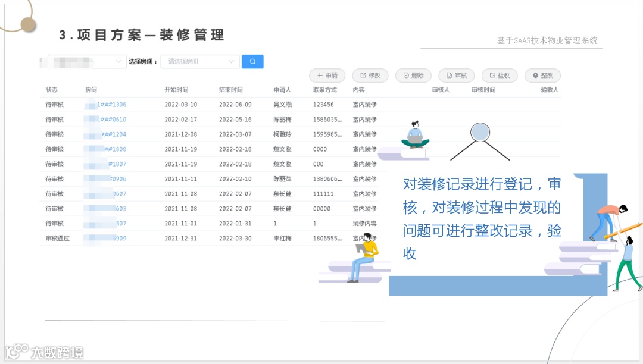This screenshot has width=643, height=364.
Task: Click start date 2021-11-01
Action: tap(181, 224)
